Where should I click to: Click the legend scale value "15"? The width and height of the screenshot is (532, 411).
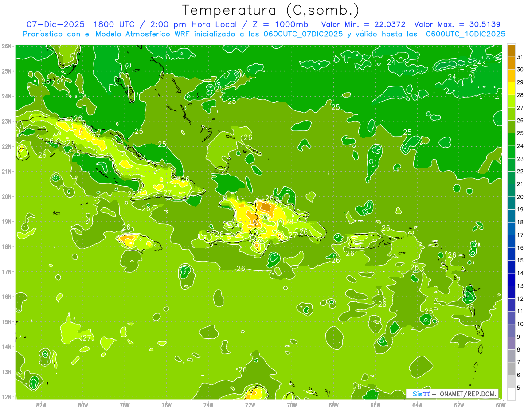point(520,260)
